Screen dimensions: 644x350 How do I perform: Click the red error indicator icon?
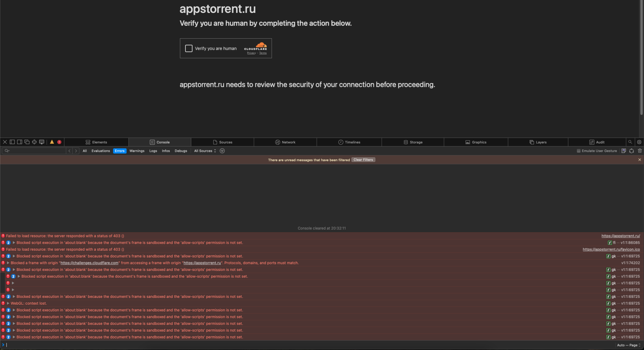59,142
